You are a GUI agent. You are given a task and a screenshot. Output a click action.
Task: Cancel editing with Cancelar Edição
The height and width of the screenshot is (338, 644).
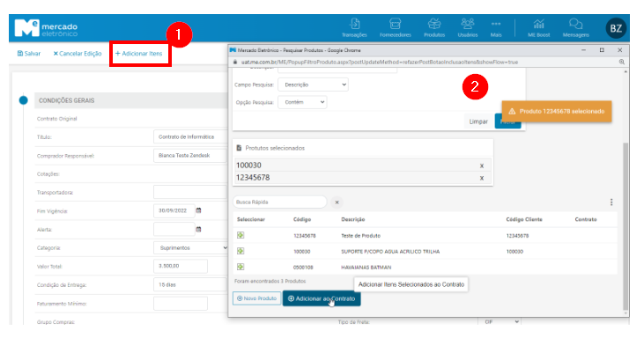click(x=78, y=54)
